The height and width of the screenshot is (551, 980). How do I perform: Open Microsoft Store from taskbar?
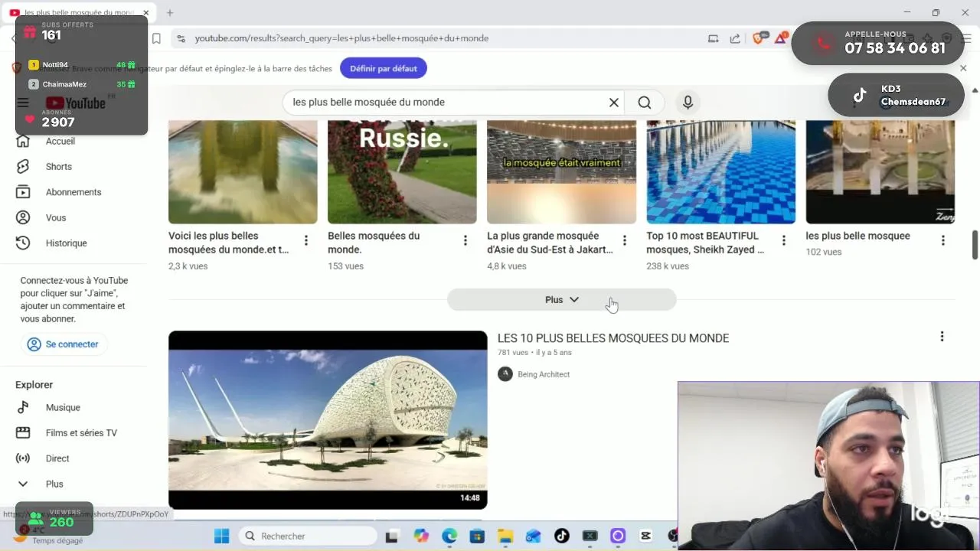point(477,536)
